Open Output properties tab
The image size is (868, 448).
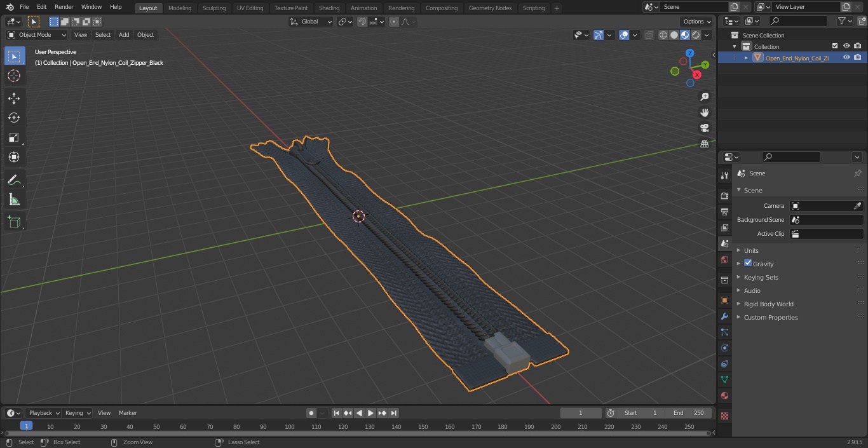[x=724, y=212]
